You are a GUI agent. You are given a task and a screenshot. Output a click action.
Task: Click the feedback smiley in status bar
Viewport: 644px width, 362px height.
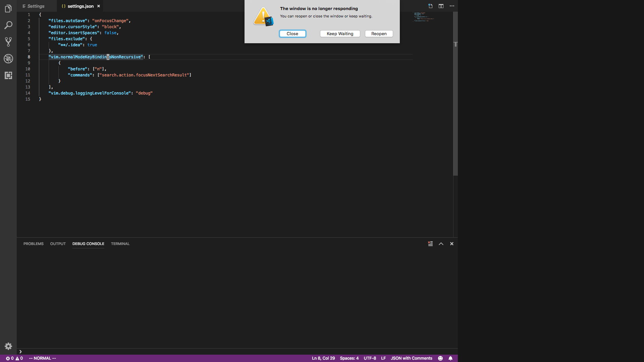[440, 358]
